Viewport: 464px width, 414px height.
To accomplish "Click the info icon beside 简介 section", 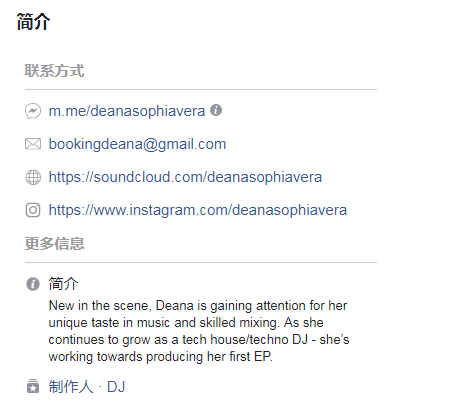I will (33, 284).
